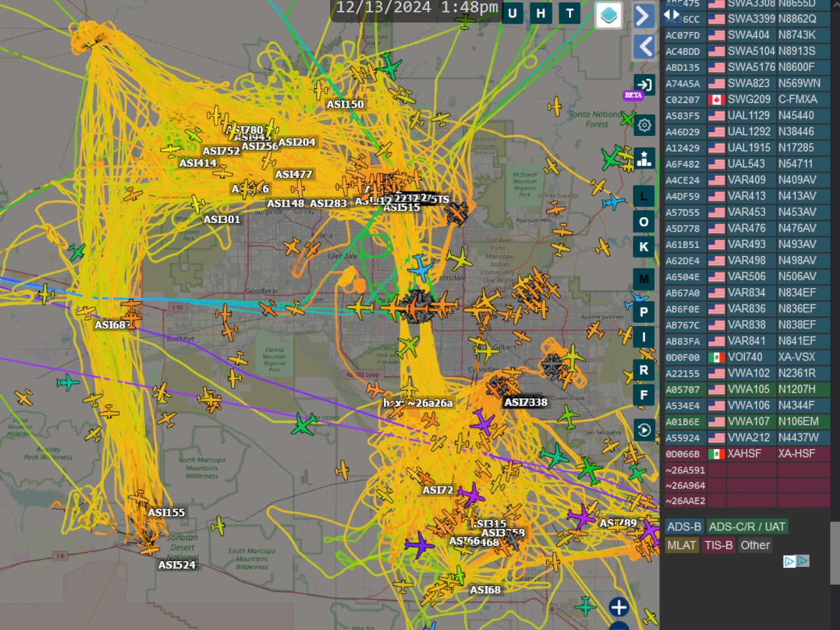Select aircraft label ASI72 on the map

[x=438, y=490]
